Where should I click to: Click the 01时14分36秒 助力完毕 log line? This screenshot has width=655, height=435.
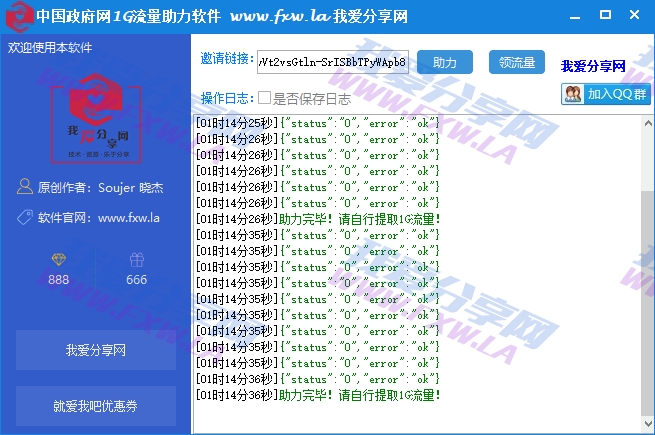[317, 395]
